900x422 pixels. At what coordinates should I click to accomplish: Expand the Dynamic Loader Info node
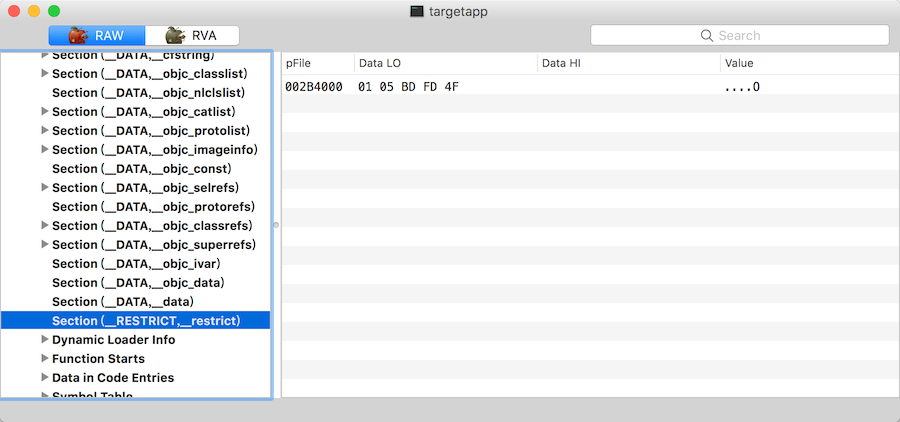click(x=44, y=340)
